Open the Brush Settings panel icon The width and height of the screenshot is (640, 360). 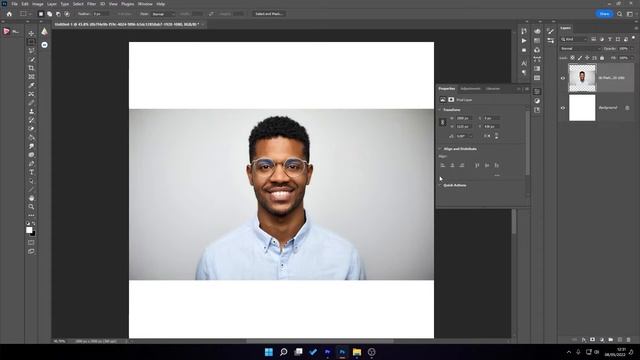(x=551, y=31)
